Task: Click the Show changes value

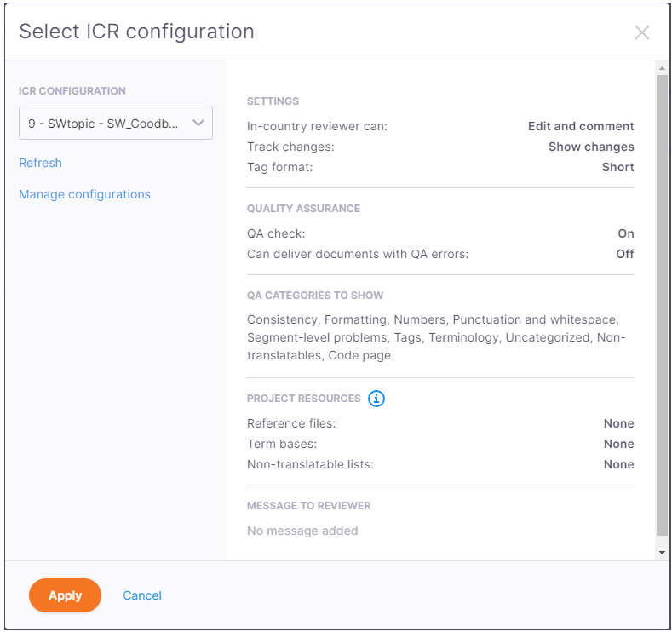Action: [590, 147]
